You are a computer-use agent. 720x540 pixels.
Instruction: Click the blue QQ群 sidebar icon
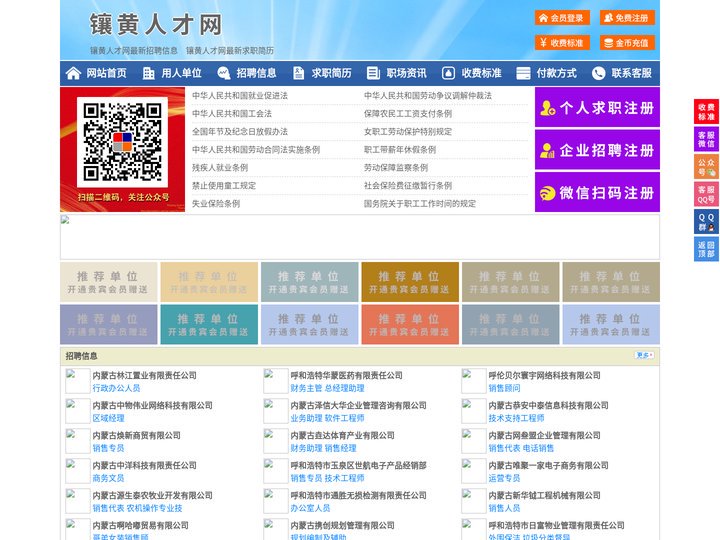tap(706, 222)
